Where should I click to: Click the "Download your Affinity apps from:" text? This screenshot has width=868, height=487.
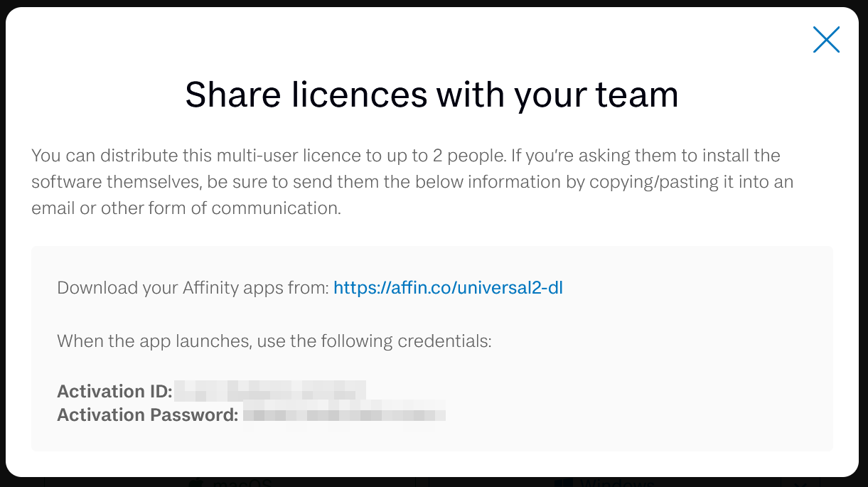coord(193,288)
